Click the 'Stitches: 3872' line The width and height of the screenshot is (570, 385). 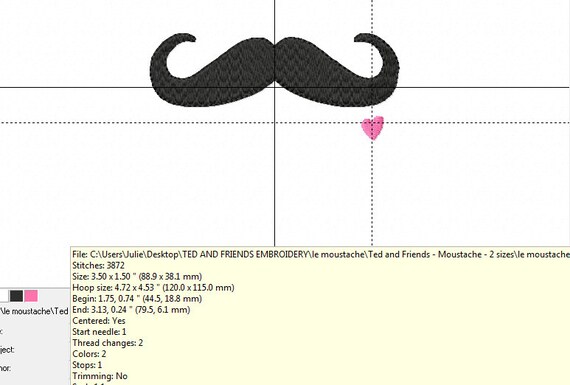[x=98, y=265]
